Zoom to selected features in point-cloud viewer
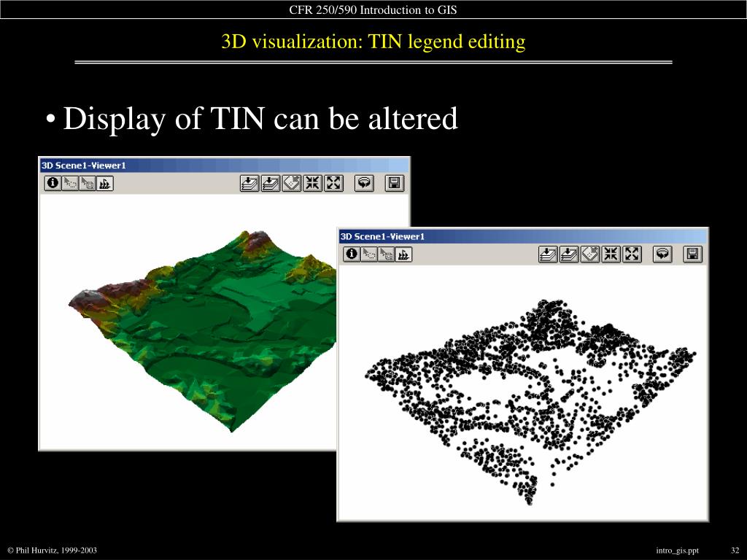 point(589,254)
